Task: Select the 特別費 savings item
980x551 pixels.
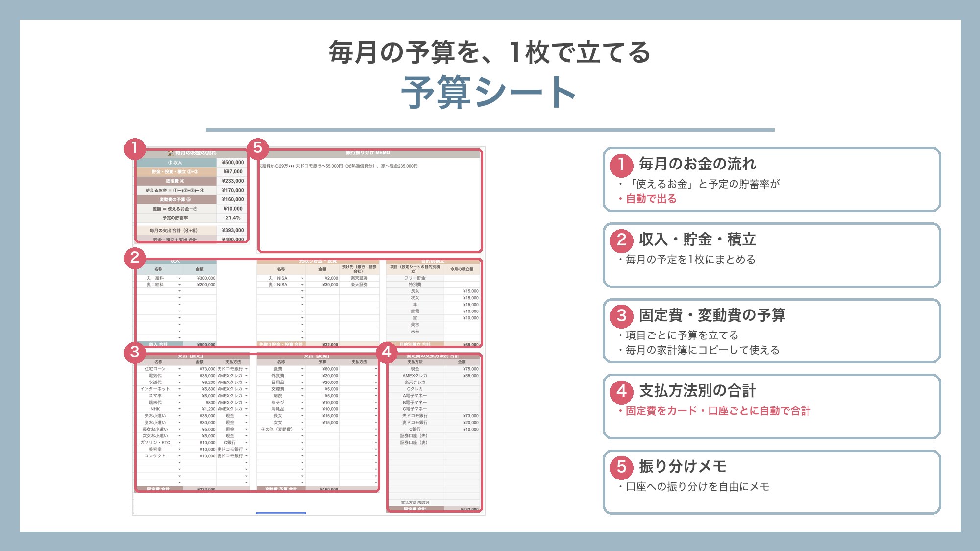Action: 415,285
